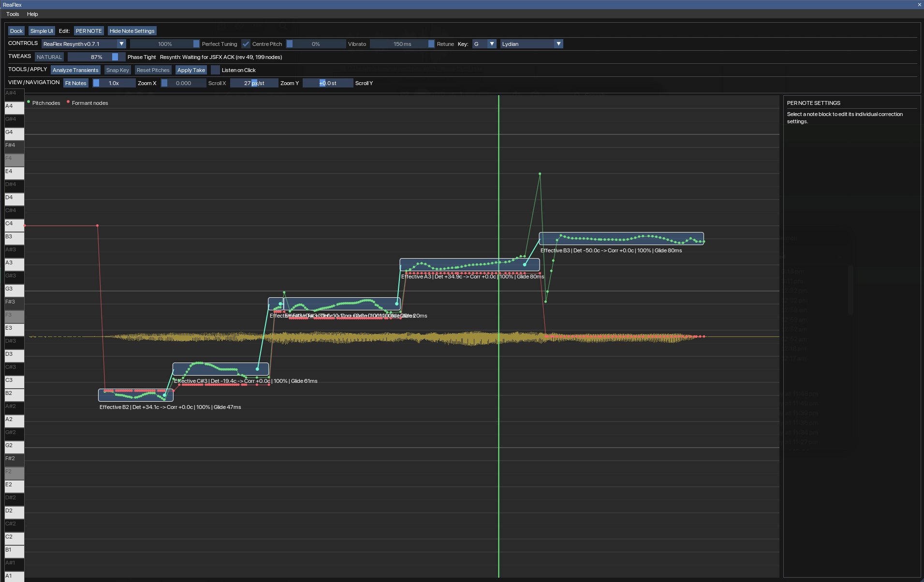
Task: Click the G4 piano key
Action: point(14,133)
